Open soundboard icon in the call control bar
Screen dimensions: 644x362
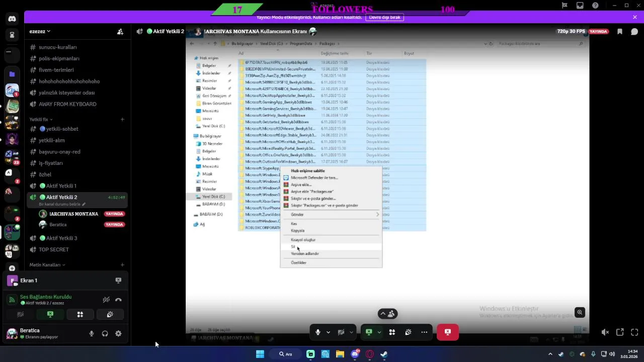pos(408,332)
